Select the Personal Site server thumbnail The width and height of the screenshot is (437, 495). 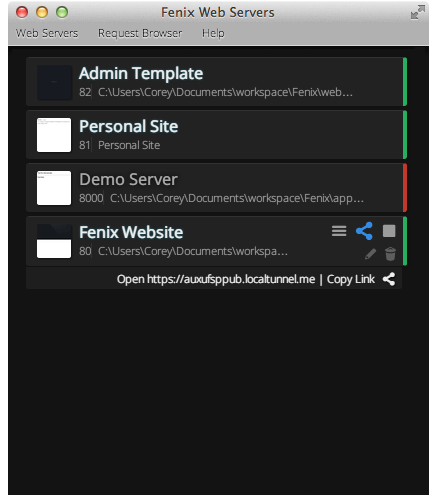point(54,135)
